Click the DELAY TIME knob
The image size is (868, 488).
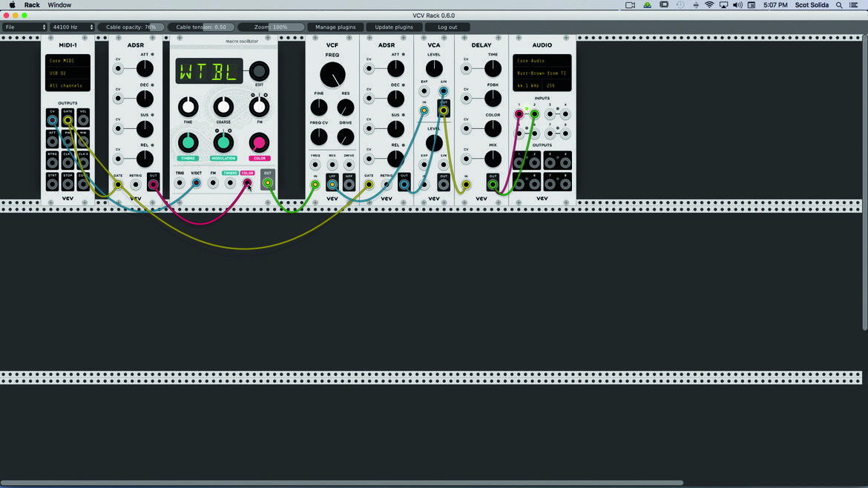[493, 69]
